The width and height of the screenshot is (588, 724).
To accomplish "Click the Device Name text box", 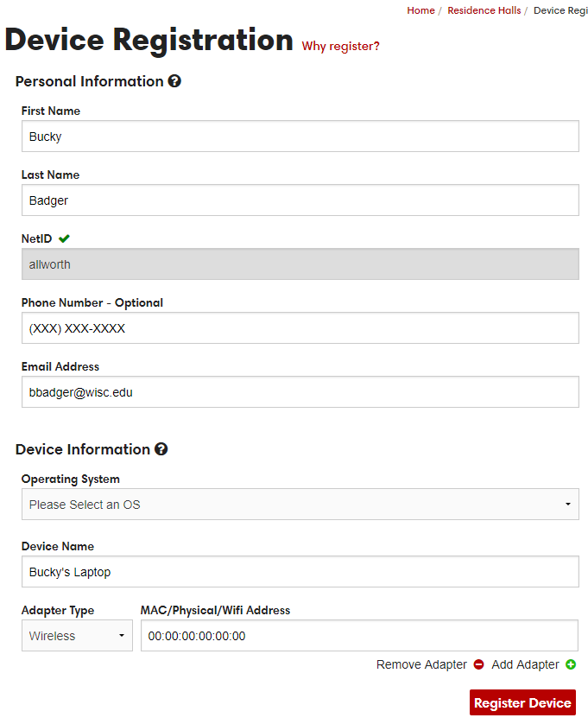I will pyautogui.click(x=300, y=572).
